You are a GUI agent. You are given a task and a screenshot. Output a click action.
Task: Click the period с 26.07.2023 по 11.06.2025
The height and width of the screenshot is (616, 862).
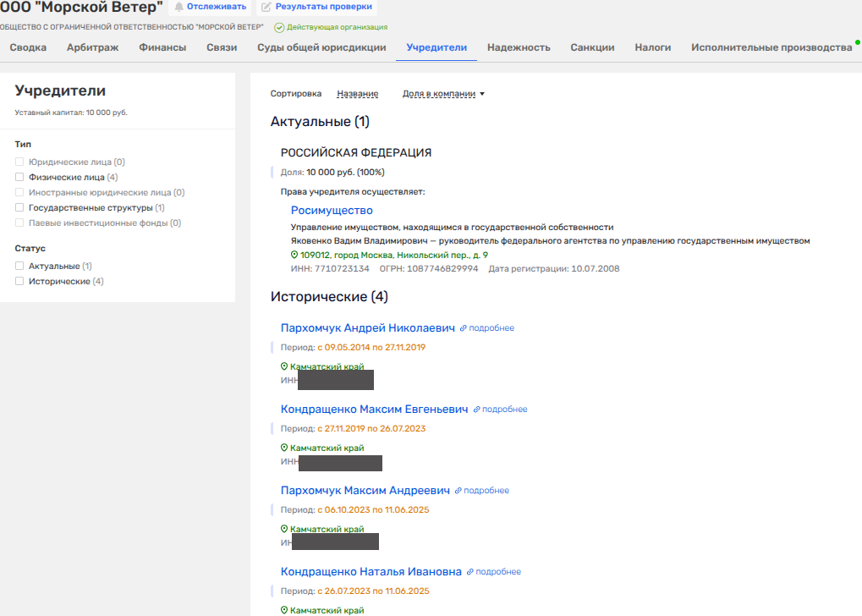point(373,591)
